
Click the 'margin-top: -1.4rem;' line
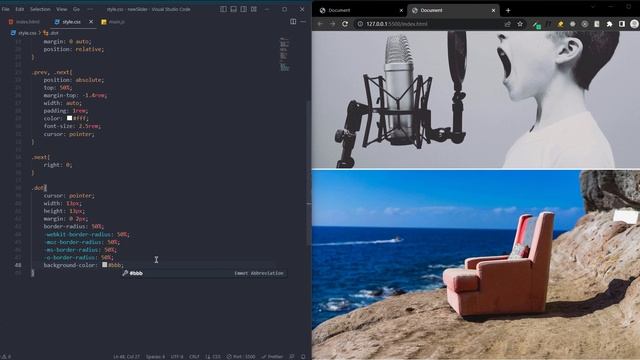coord(76,95)
